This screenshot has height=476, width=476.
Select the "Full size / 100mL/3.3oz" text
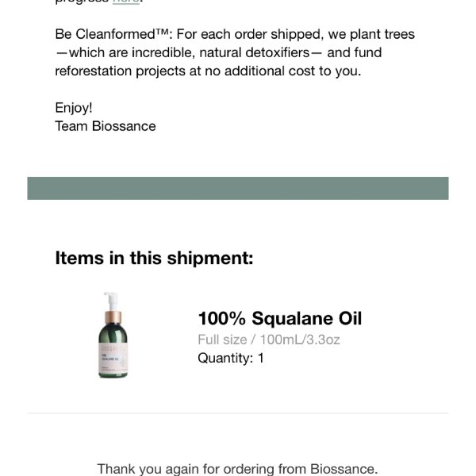tap(269, 340)
